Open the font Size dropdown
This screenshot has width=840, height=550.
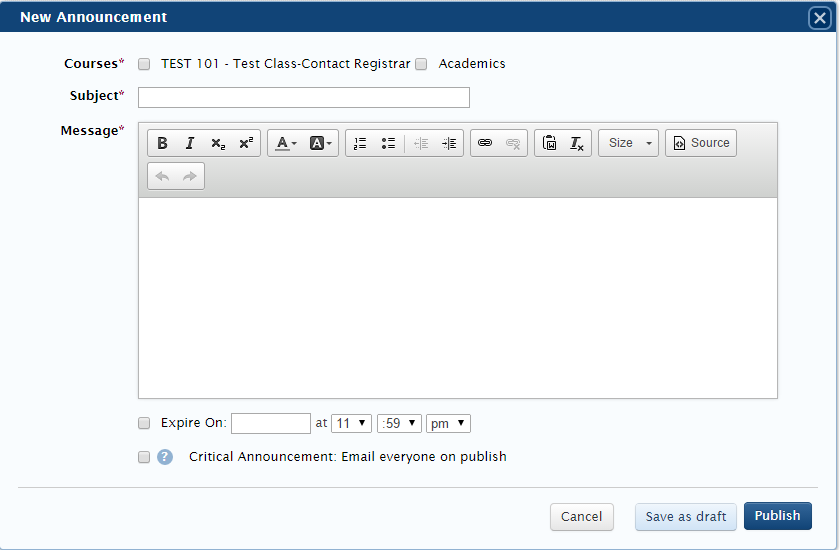tap(628, 143)
